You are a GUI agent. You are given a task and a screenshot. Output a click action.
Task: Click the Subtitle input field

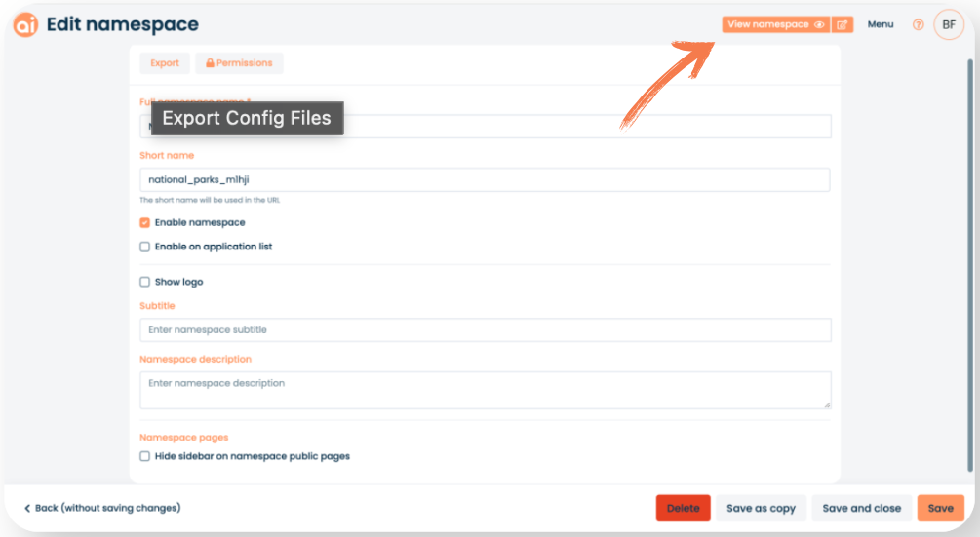coord(486,329)
